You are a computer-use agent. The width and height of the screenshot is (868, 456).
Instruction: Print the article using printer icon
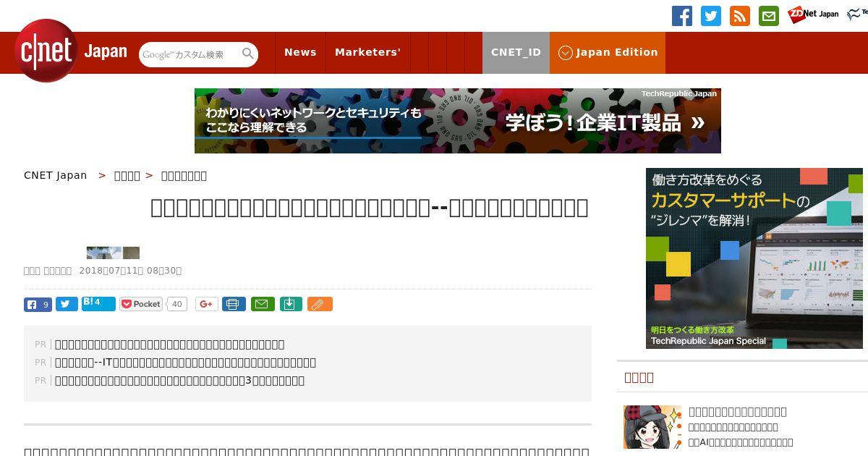[x=234, y=304]
